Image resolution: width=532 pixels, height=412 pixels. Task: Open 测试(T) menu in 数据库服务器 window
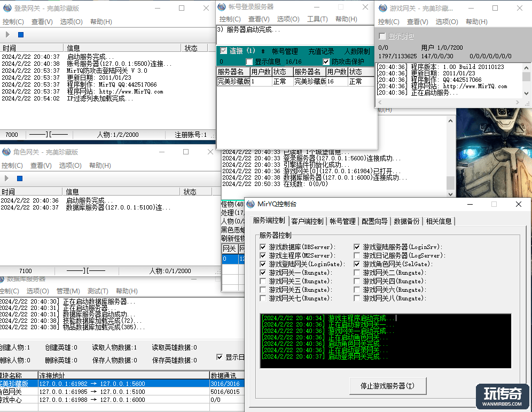pyautogui.click(x=98, y=291)
